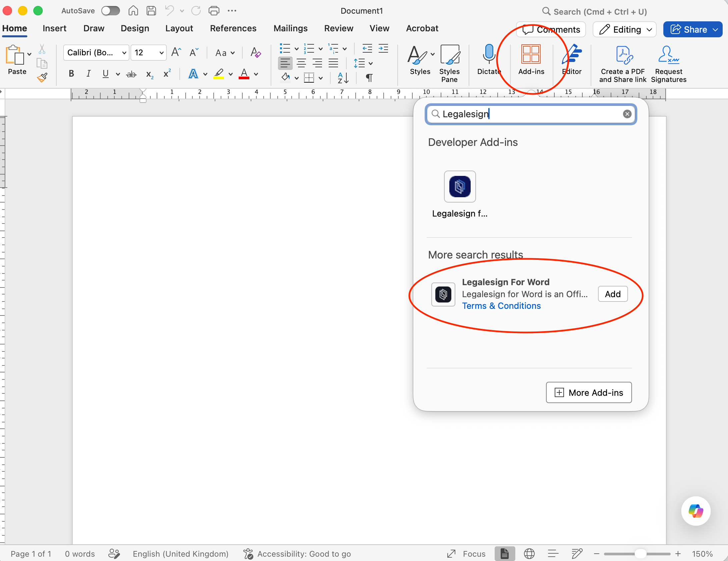The width and height of the screenshot is (728, 561).
Task: Click the add-ins search field
Action: (x=531, y=114)
